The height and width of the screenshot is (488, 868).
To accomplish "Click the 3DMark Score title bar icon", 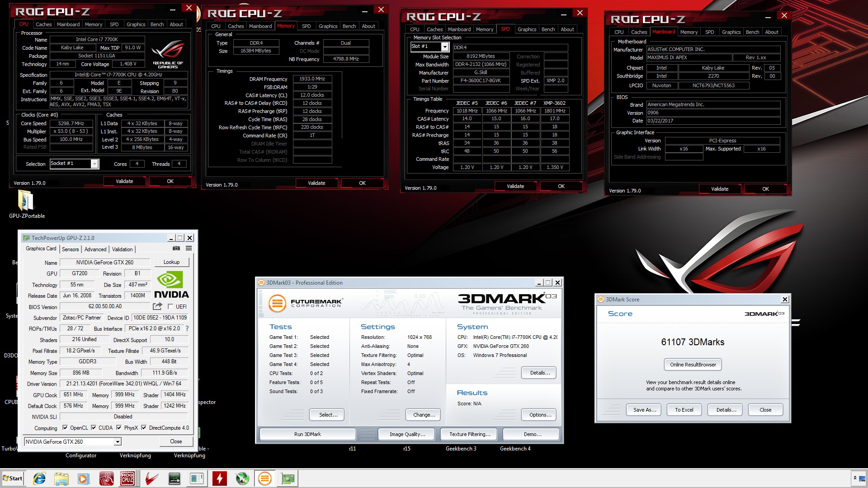I will pos(601,299).
